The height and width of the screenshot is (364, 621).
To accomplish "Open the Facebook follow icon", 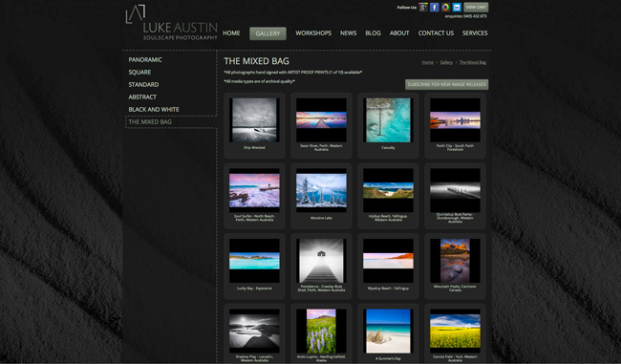I will pos(435,7).
